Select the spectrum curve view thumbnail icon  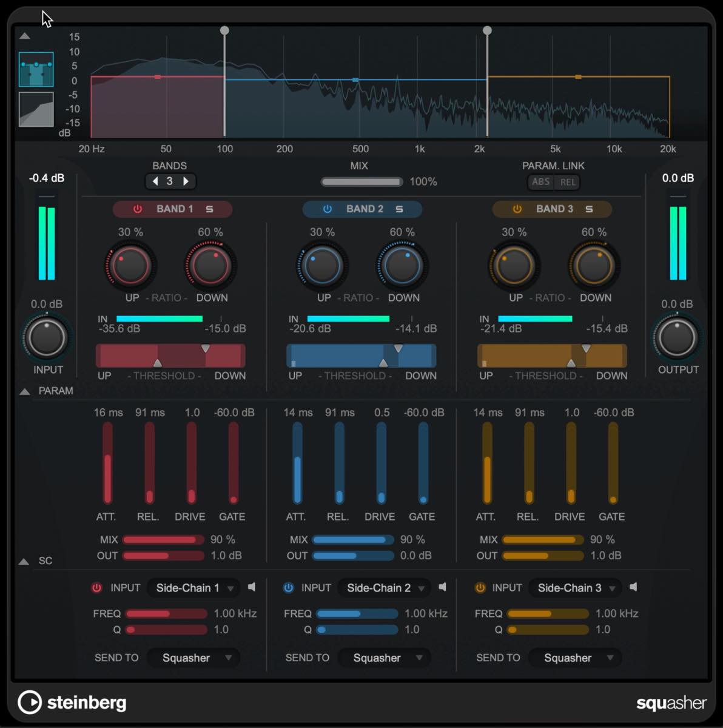pos(36,109)
